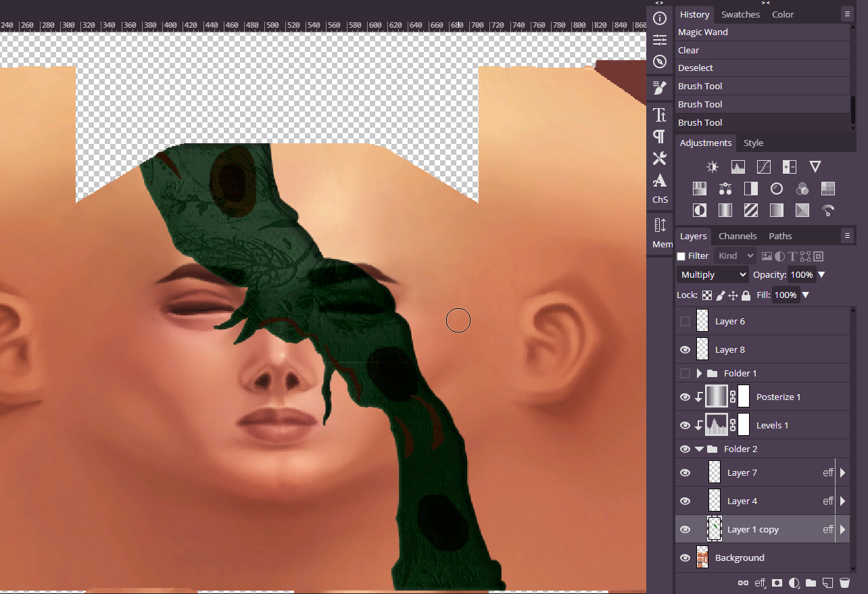Expand Folder 1 in the layers list
Viewport: 868px width, 594px height.
699,374
